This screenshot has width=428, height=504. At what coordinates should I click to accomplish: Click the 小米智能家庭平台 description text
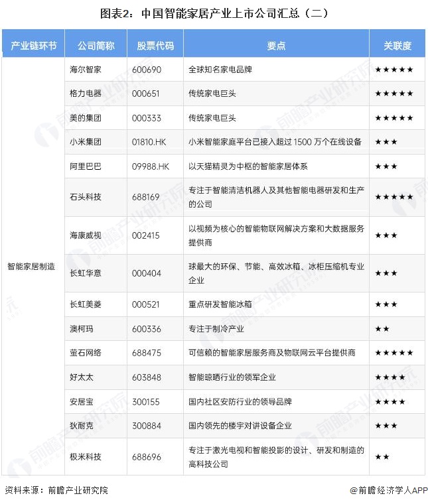(275, 142)
